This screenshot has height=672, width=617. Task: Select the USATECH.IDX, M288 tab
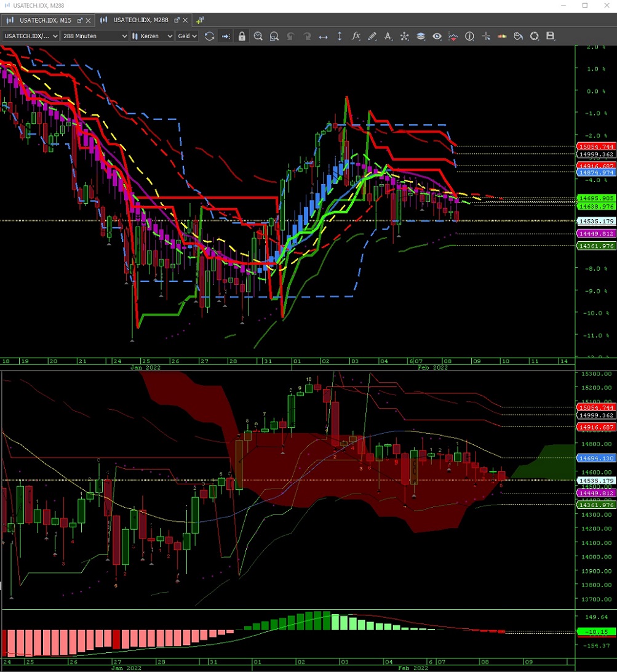click(140, 20)
